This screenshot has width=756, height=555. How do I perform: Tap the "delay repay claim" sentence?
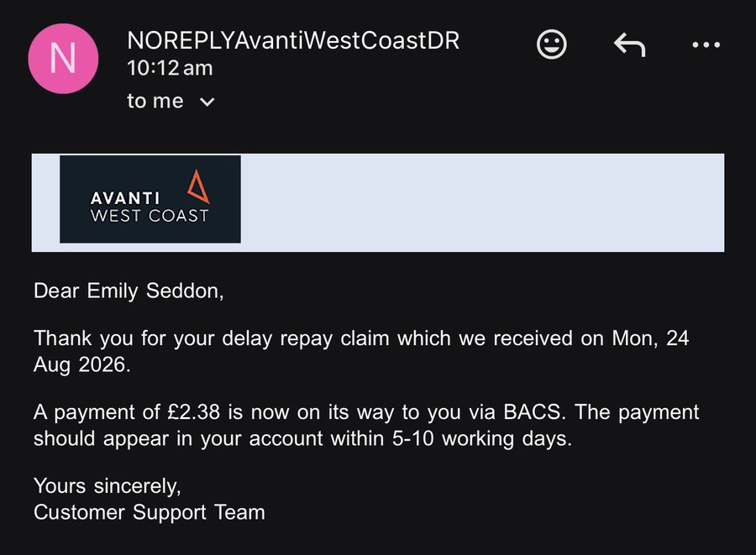(x=361, y=351)
